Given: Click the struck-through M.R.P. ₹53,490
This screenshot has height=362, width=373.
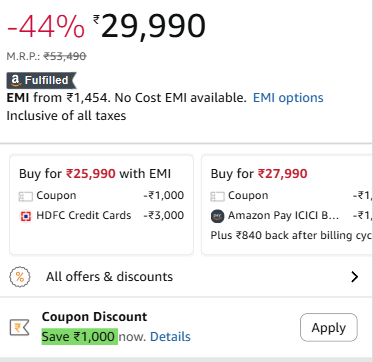Looking at the screenshot, I should (65, 56).
